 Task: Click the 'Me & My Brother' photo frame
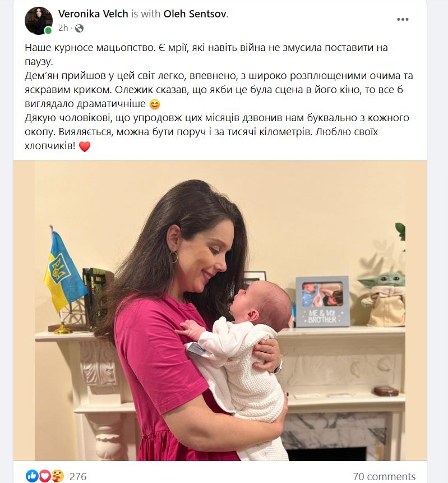[322, 301]
